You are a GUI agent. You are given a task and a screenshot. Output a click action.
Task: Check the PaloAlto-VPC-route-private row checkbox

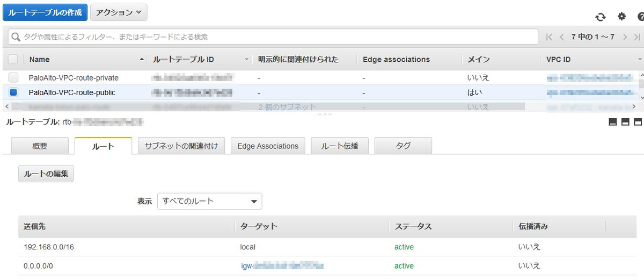[13, 77]
